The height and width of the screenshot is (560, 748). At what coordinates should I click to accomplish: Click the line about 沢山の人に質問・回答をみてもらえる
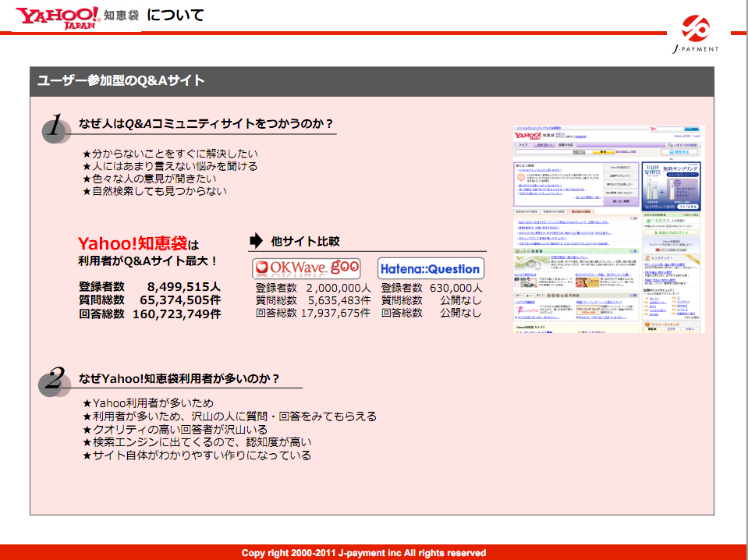[229, 416]
